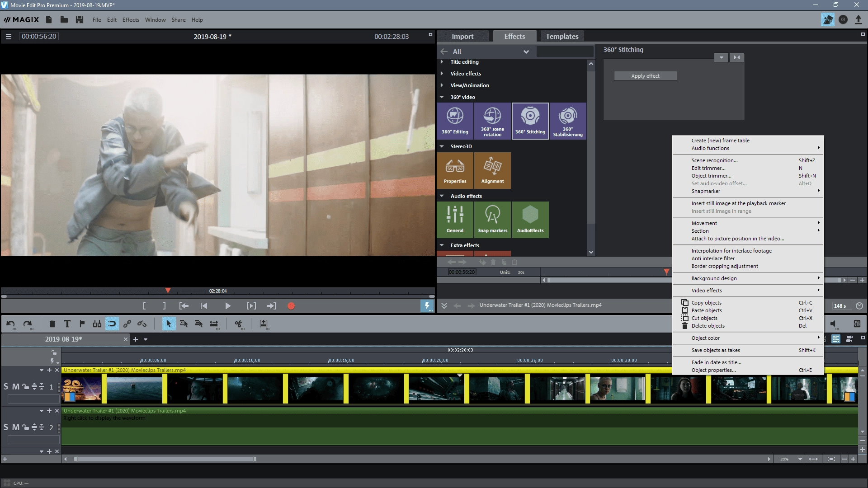Toggle Mute on track 2
Image resolution: width=868 pixels, height=488 pixels.
(15, 427)
